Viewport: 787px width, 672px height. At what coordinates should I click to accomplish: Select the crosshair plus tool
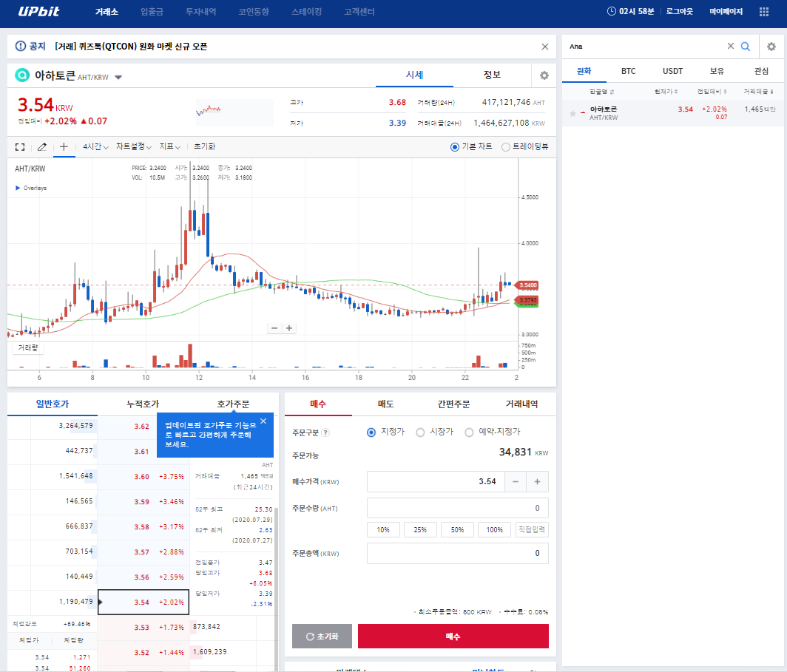[64, 146]
